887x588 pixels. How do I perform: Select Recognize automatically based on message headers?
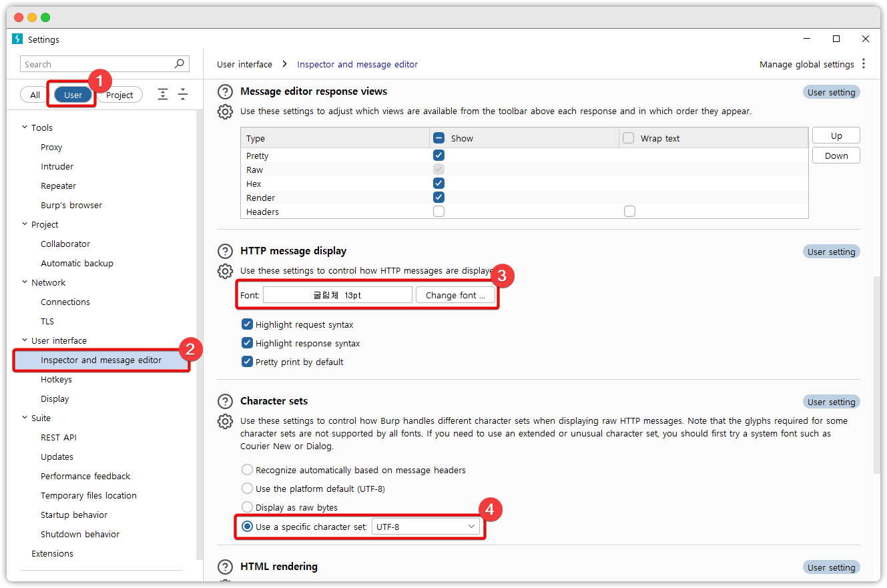(248, 470)
